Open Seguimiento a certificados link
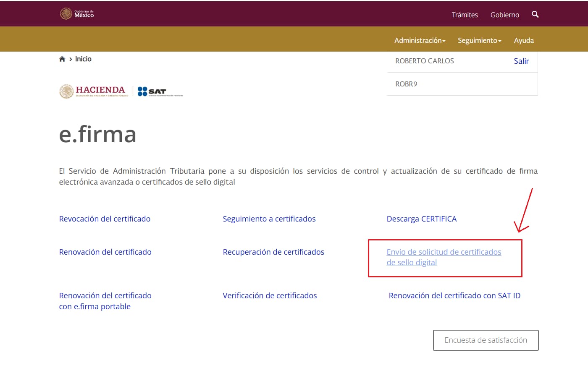Screen dimensions: 588x373 269,219
